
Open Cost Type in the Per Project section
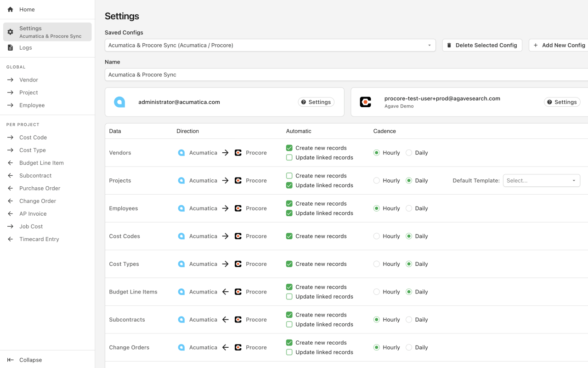tap(47, 150)
